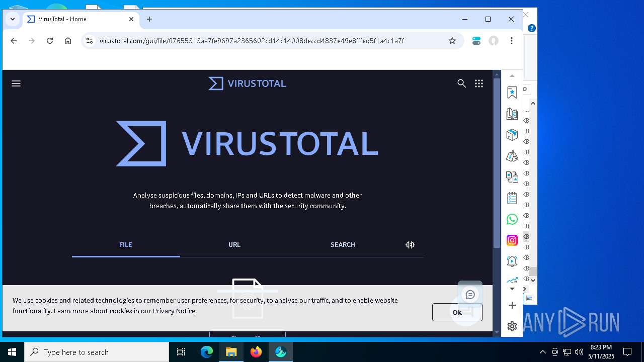644x362 pixels.
Task: Open sidebar settings gear
Action: pyautogui.click(x=512, y=326)
